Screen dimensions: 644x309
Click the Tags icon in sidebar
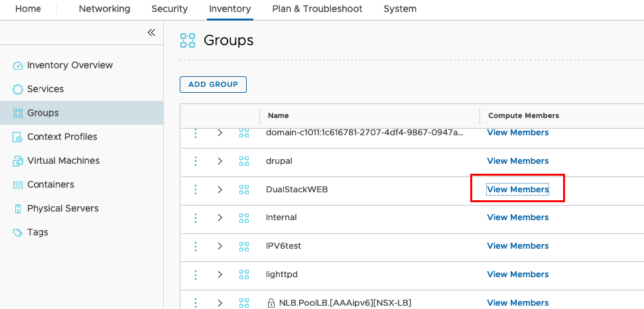coord(18,233)
